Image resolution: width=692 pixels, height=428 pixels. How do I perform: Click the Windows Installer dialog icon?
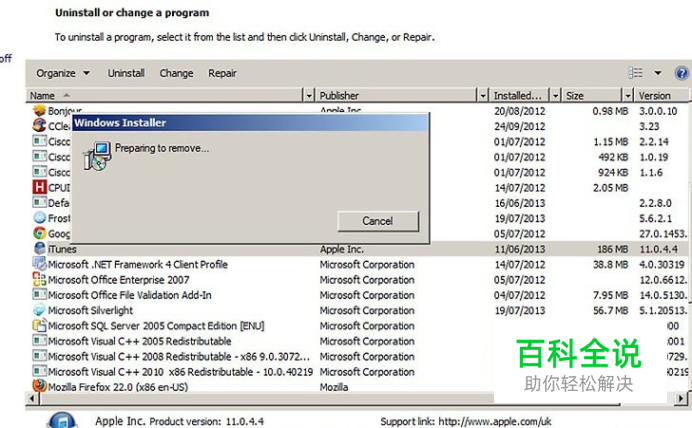(97, 157)
